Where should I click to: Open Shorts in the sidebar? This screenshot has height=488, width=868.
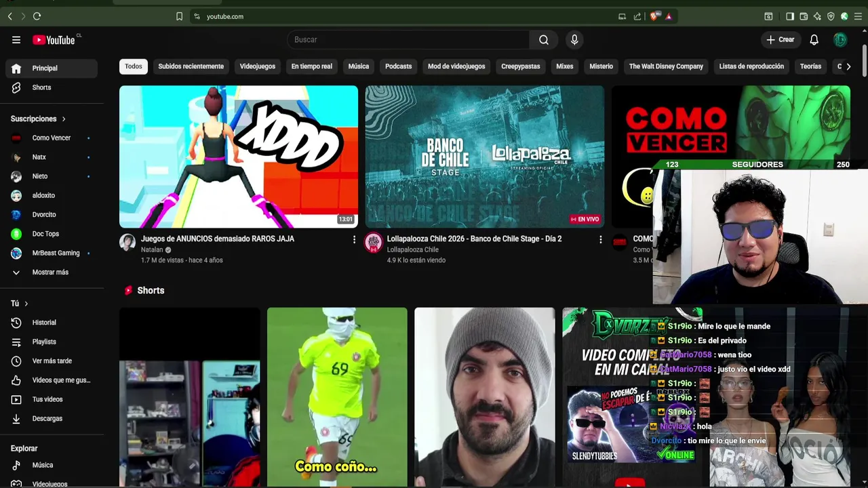pyautogui.click(x=52, y=87)
